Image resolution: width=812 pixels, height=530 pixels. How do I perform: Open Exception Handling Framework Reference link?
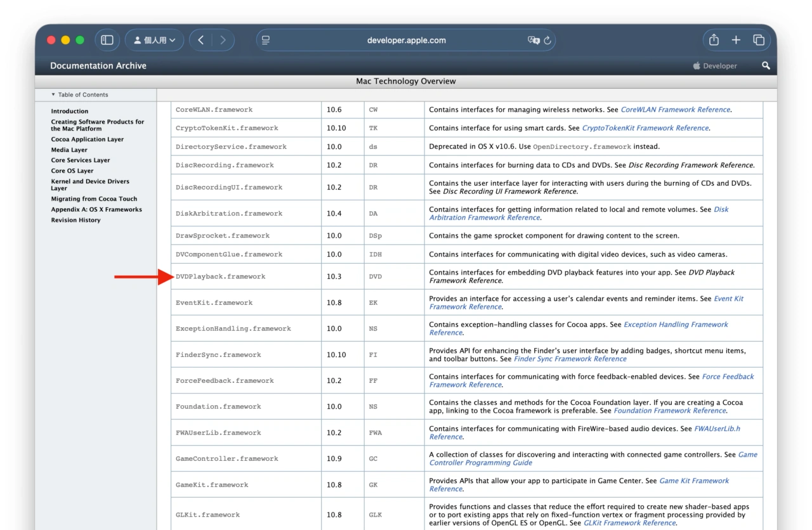[x=579, y=328]
